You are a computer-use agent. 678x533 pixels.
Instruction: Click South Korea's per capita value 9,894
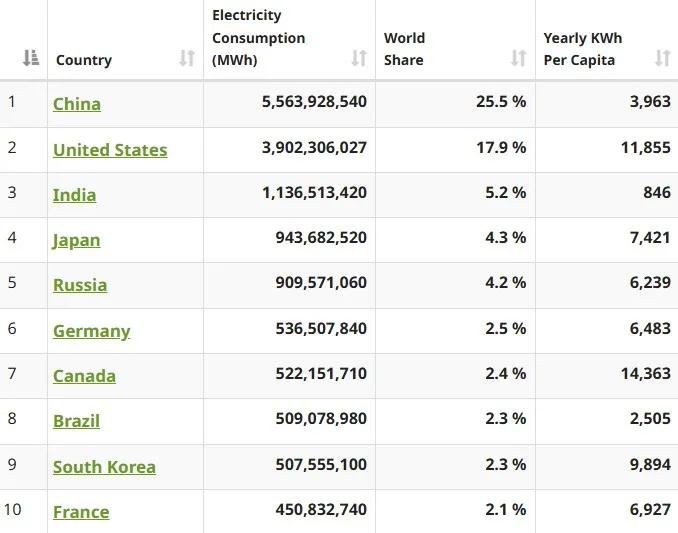tap(650, 464)
